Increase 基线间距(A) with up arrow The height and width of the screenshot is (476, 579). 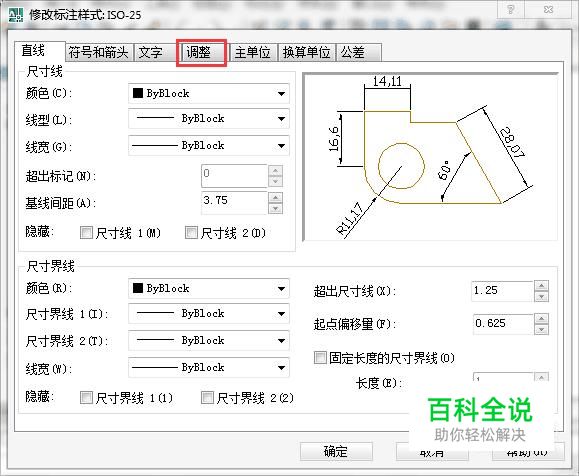coord(275,198)
